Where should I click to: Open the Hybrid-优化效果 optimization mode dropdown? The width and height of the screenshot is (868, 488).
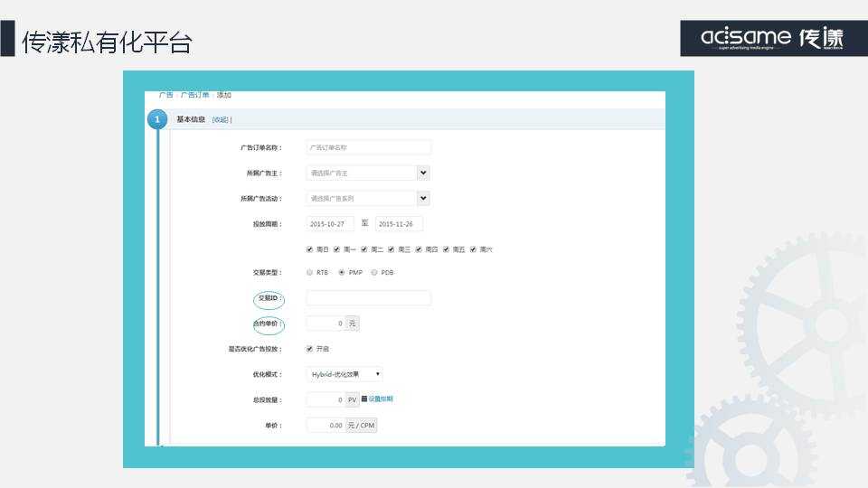pos(344,374)
